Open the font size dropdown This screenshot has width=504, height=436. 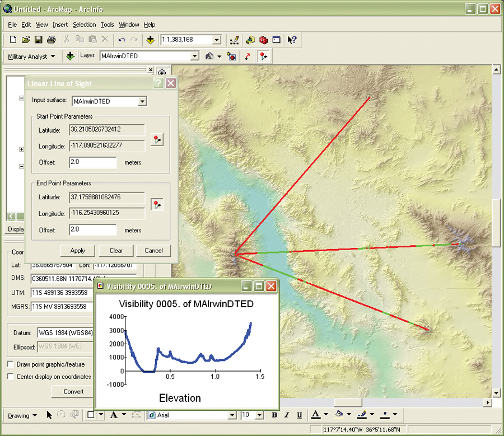pos(259,415)
